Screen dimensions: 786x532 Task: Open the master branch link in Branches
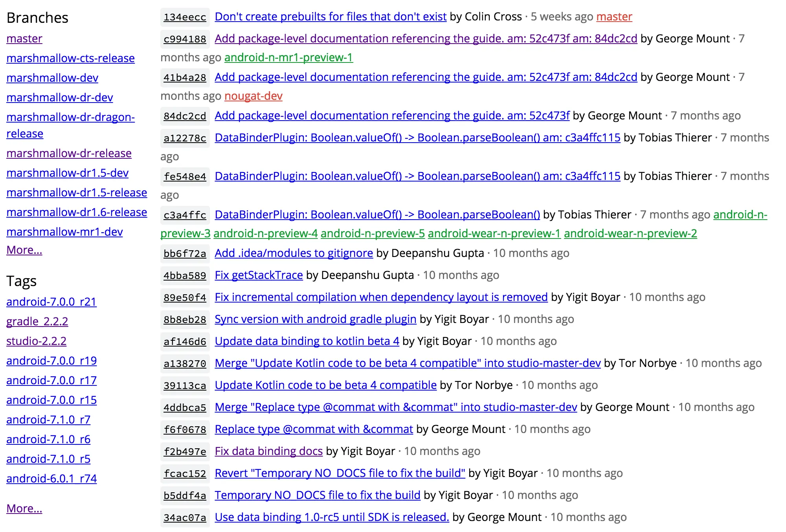tap(24, 39)
